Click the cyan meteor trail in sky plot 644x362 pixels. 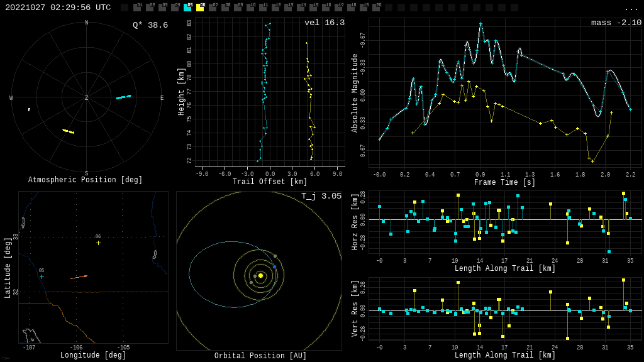click(x=123, y=97)
